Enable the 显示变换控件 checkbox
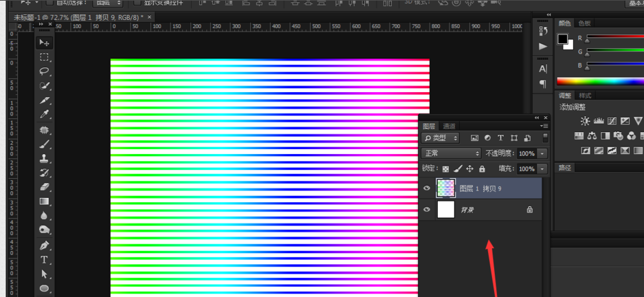644x297 pixels. click(x=136, y=3)
